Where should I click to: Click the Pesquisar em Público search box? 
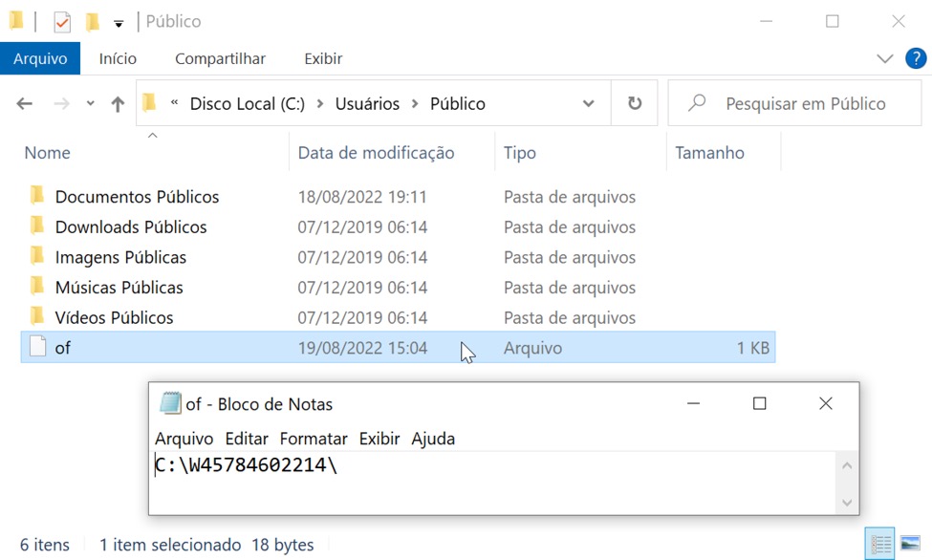point(805,104)
